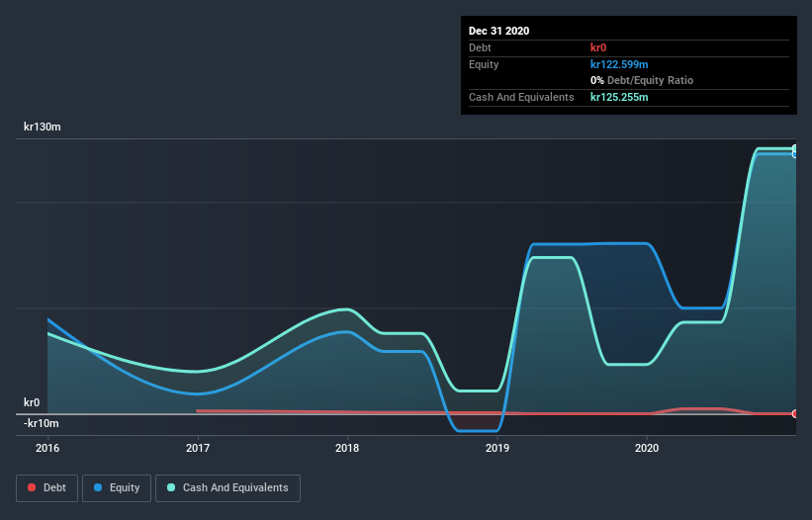Toggle the Debt series in legend
812x520 pixels.
click(46, 488)
